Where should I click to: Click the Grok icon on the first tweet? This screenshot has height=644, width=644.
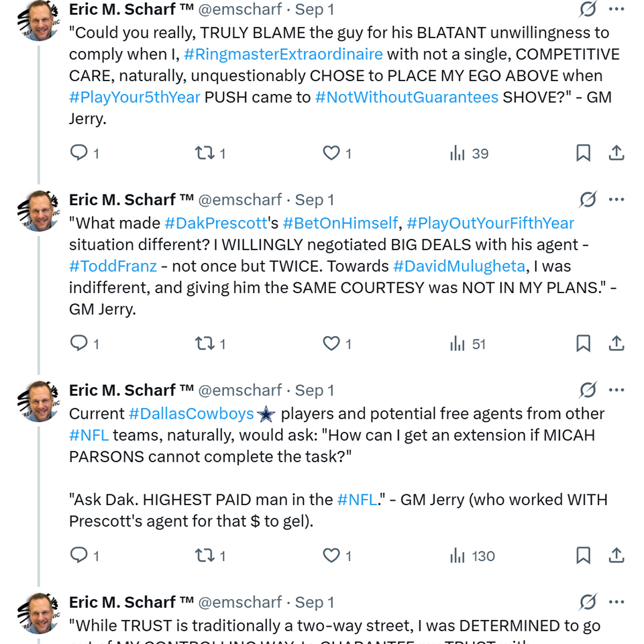[588, 9]
